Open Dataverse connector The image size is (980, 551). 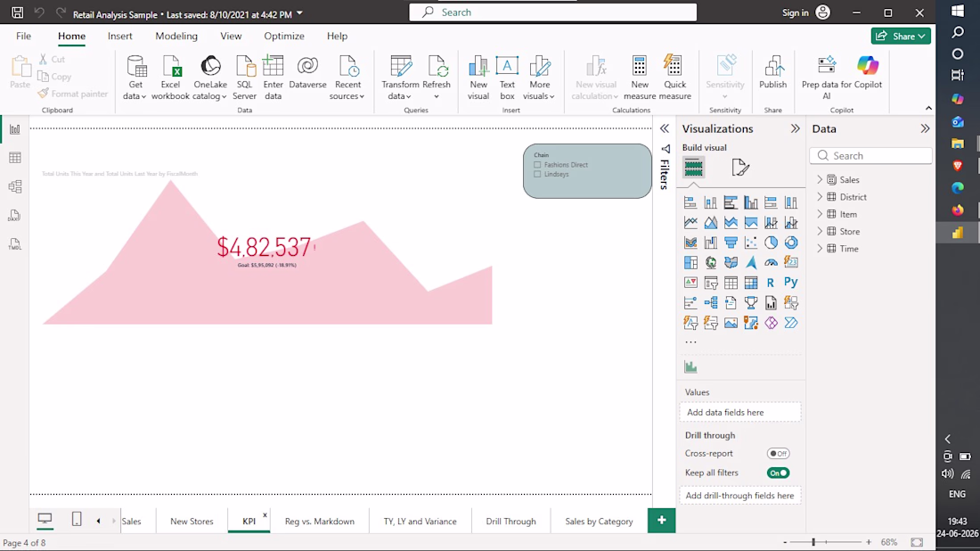click(307, 72)
